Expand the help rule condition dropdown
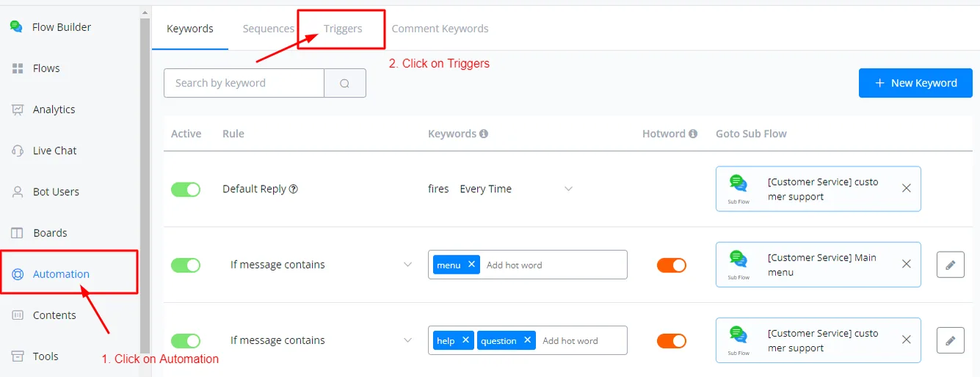 pyautogui.click(x=408, y=340)
